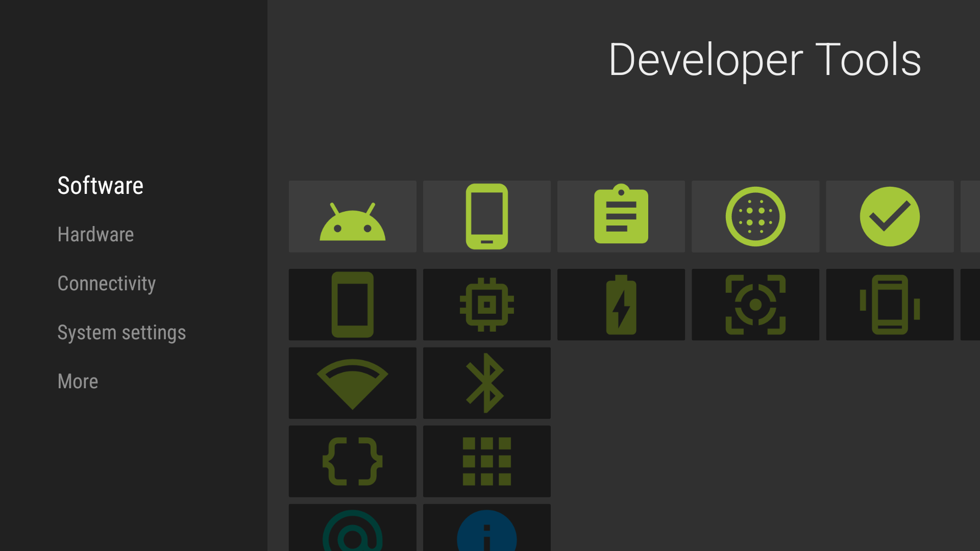
Task: Open the tablet device hardware tile
Action: (352, 305)
